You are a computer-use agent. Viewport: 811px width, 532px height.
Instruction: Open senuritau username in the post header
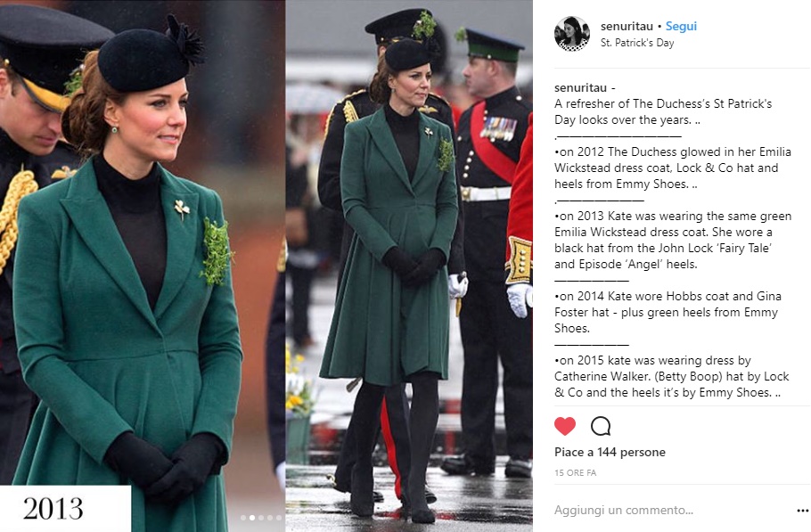point(627,27)
